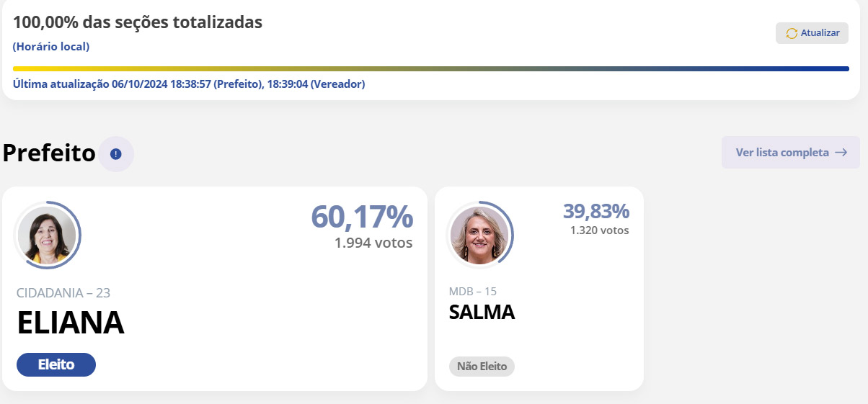Click the gradient totalization progress bar
Viewport: 868px width, 404px height.
point(430,69)
